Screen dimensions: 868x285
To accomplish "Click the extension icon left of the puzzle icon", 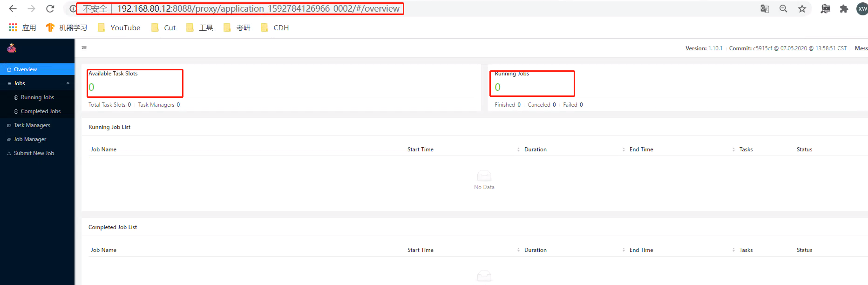I will (825, 8).
